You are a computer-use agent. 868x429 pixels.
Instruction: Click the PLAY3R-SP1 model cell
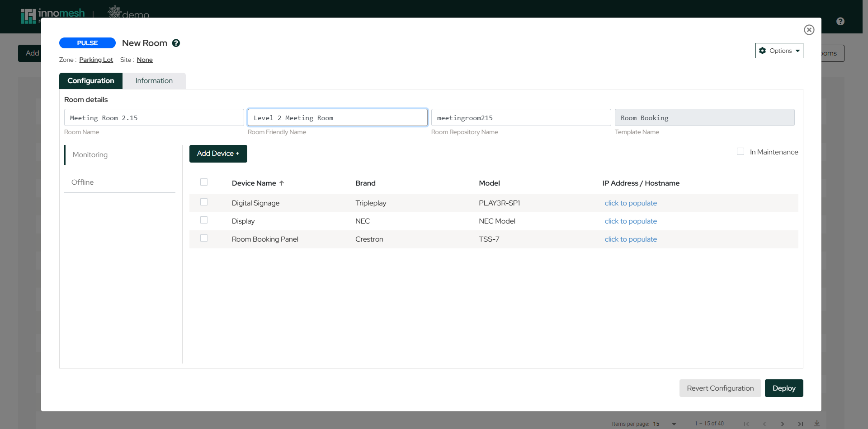(x=499, y=203)
